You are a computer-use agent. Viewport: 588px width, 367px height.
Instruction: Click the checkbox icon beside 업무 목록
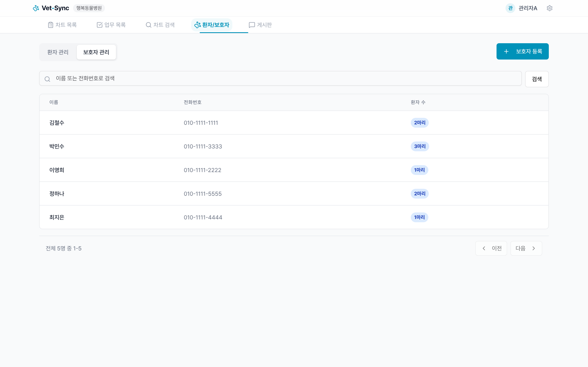coord(100,25)
